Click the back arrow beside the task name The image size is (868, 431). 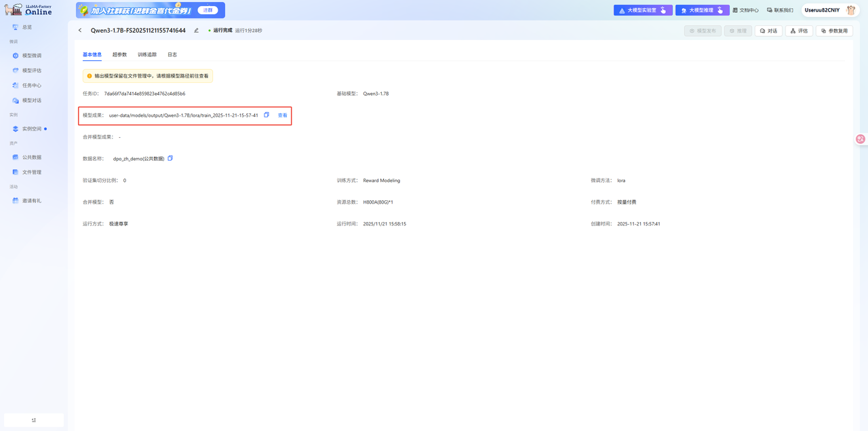[x=80, y=31]
